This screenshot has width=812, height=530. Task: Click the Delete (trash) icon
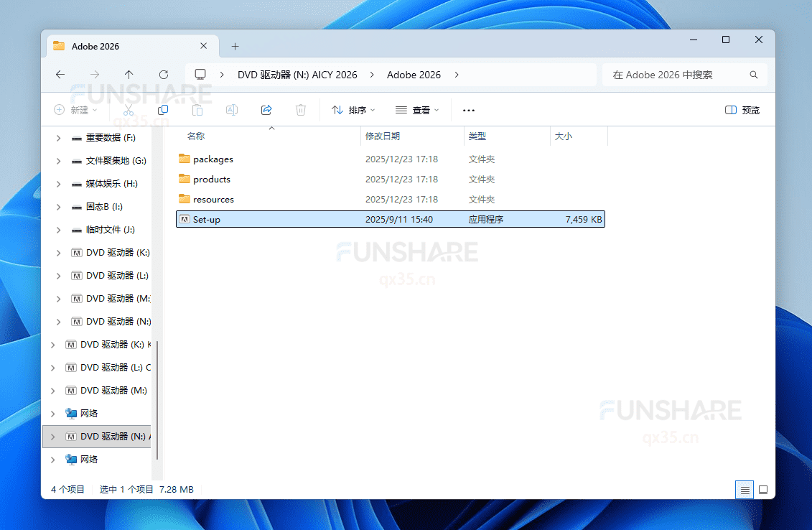[x=301, y=109]
